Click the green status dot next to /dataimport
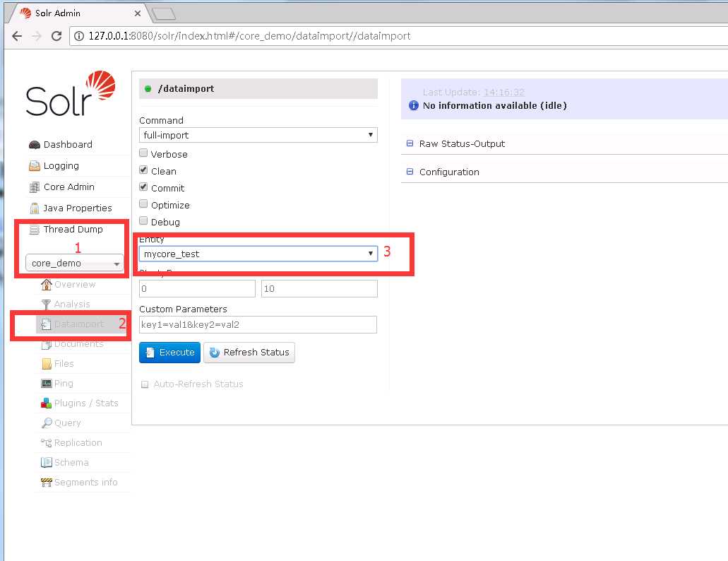Viewport: 728px width, 561px height. pos(148,89)
